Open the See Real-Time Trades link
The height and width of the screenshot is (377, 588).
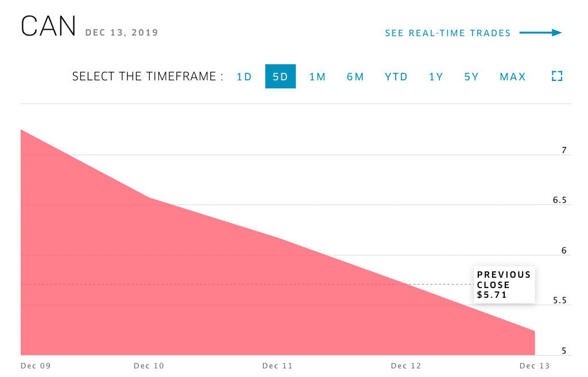(x=448, y=33)
